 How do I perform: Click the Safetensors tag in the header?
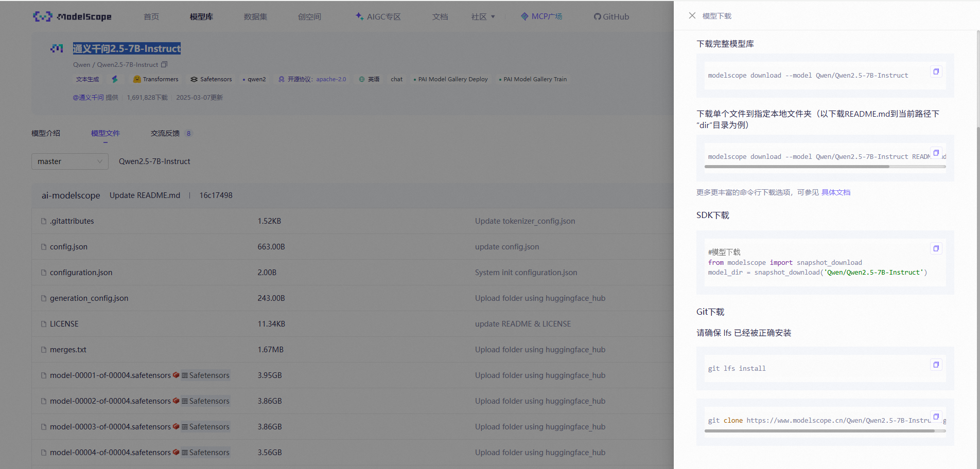(x=211, y=79)
